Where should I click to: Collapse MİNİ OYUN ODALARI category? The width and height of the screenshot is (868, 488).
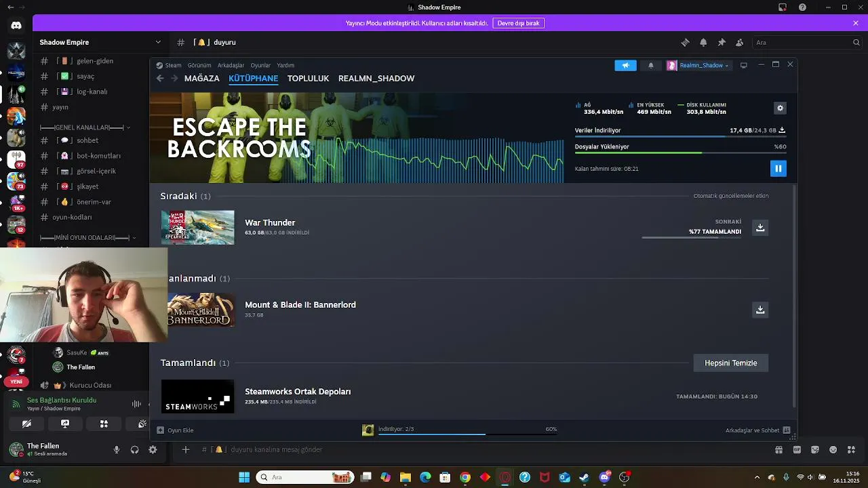(87, 238)
